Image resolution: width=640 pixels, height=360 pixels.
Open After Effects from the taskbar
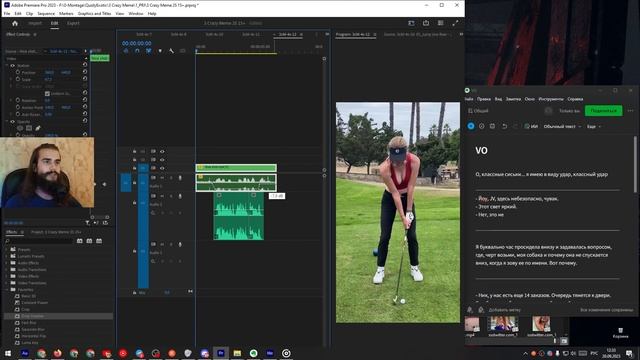tap(24, 353)
